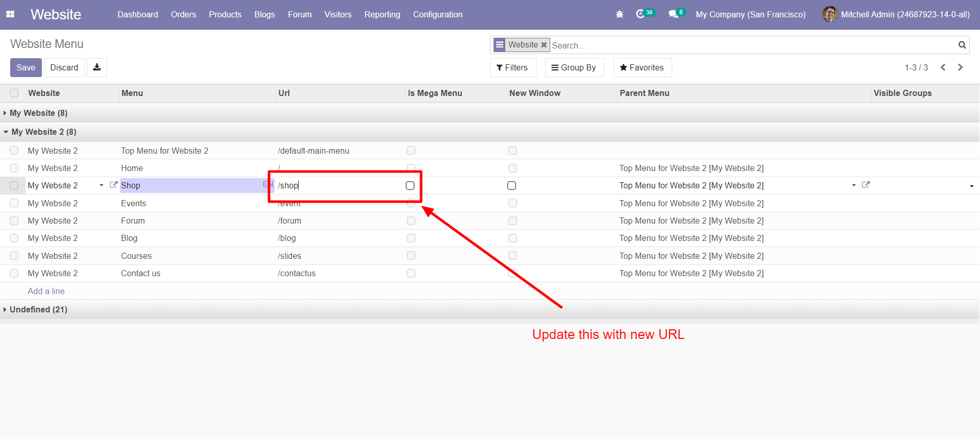Check the New Window box for Shop row
This screenshot has height=439, width=980.
pyautogui.click(x=512, y=185)
